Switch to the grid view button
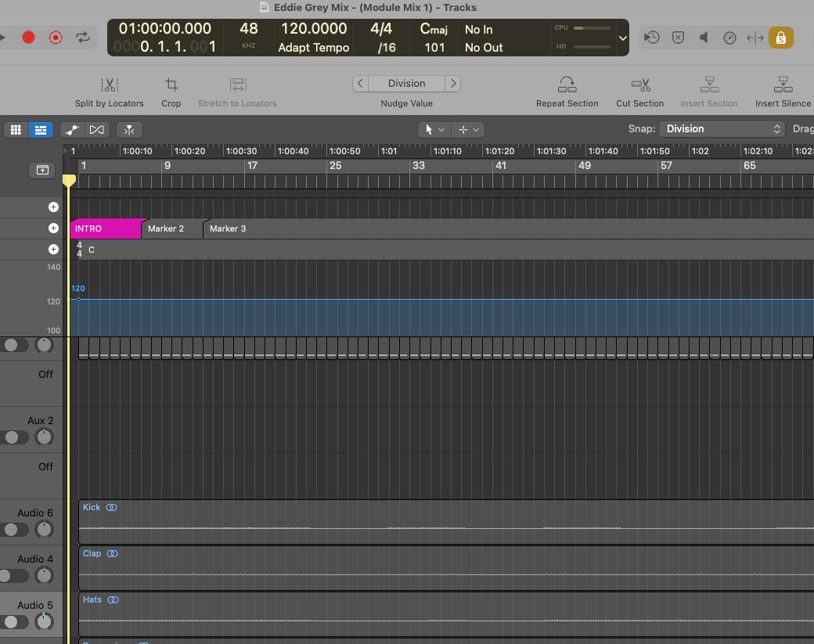Viewport: 814px width, 644px height. 16,130
